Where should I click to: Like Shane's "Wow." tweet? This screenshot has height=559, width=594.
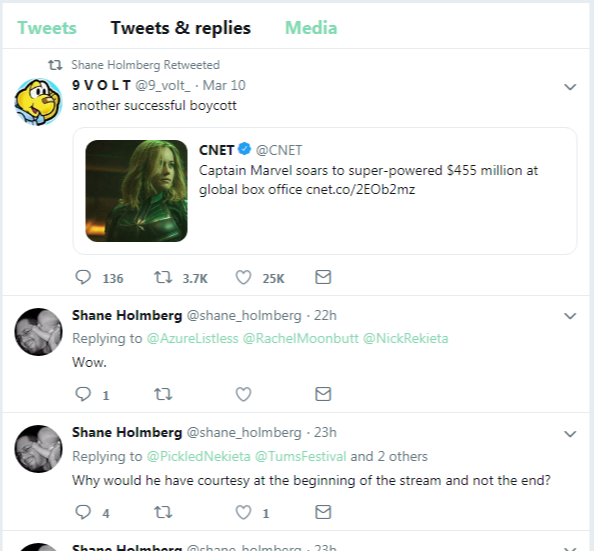click(x=243, y=394)
